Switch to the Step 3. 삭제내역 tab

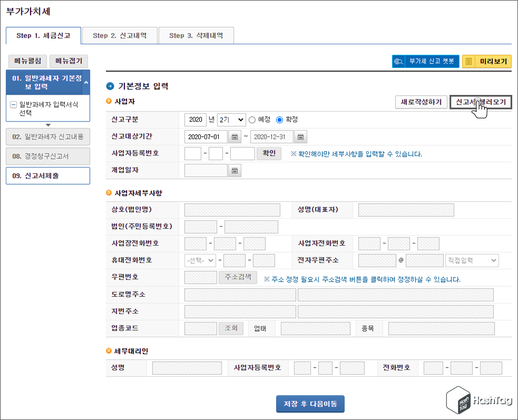[x=197, y=35]
